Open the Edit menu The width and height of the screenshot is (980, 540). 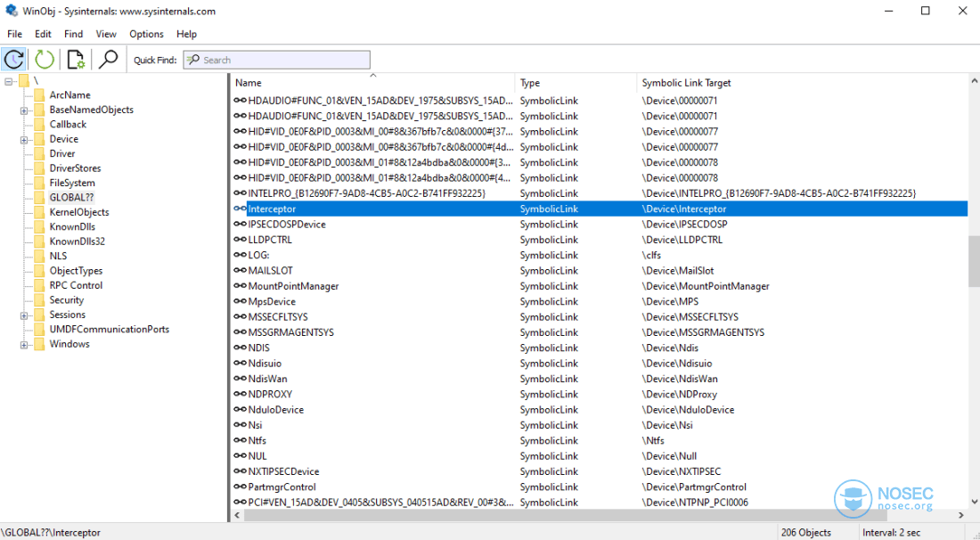pyautogui.click(x=43, y=34)
